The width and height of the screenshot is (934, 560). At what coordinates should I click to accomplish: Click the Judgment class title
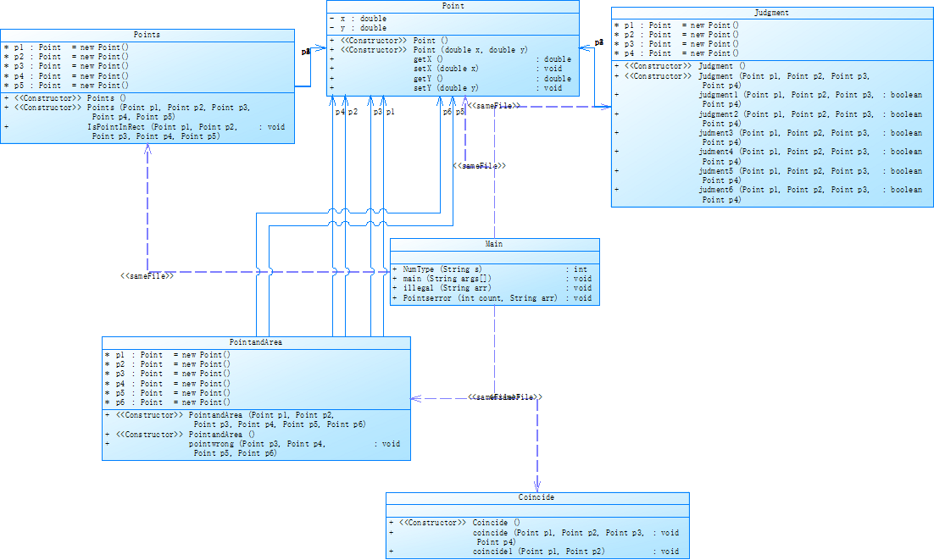771,13
